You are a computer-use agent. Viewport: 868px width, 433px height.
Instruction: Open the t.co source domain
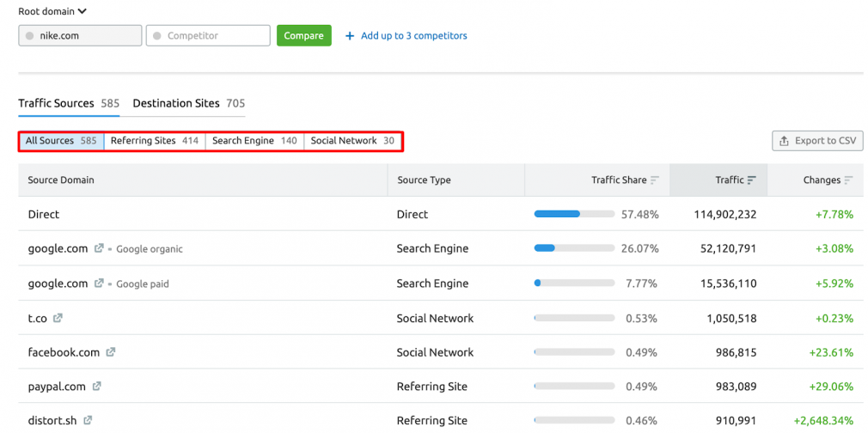click(38, 319)
